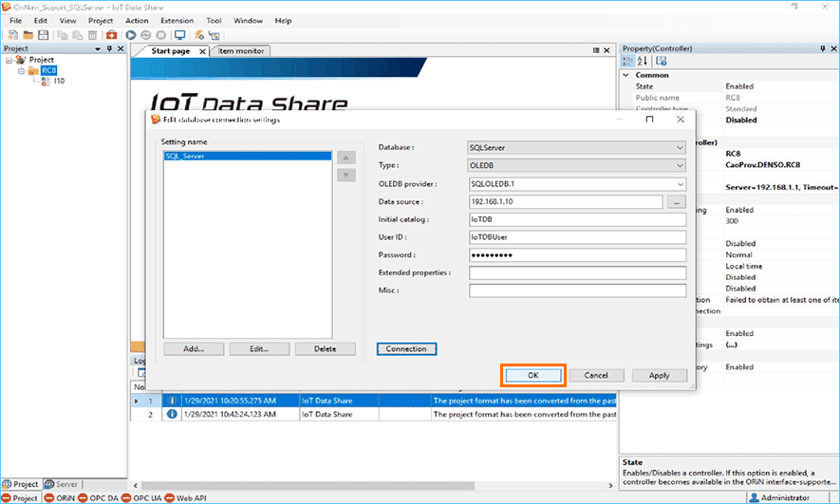Move the setting down with the down arrow
840x504 pixels.
point(346,176)
